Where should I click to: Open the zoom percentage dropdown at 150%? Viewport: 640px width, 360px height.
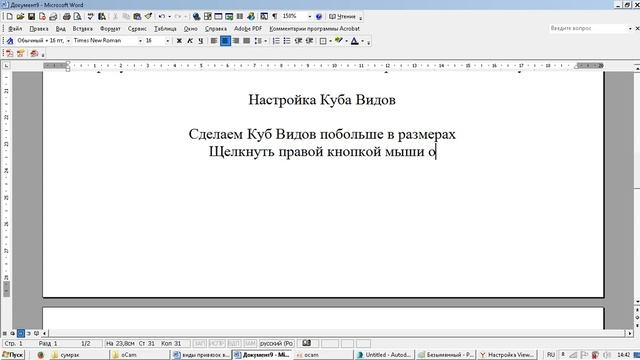click(x=309, y=17)
